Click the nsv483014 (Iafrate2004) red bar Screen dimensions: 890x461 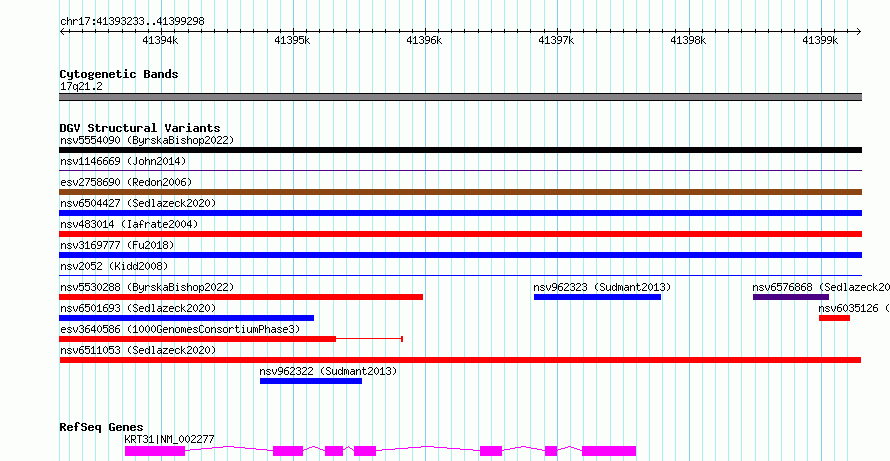(x=460, y=234)
